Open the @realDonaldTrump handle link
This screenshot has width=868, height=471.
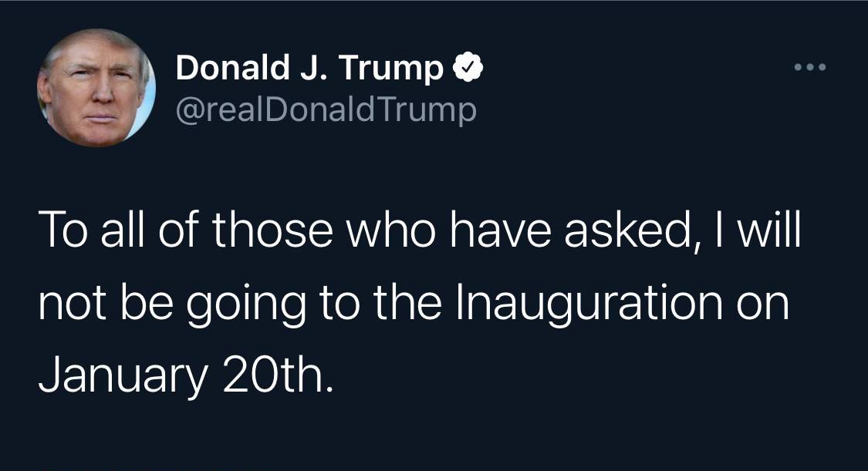pos(326,111)
